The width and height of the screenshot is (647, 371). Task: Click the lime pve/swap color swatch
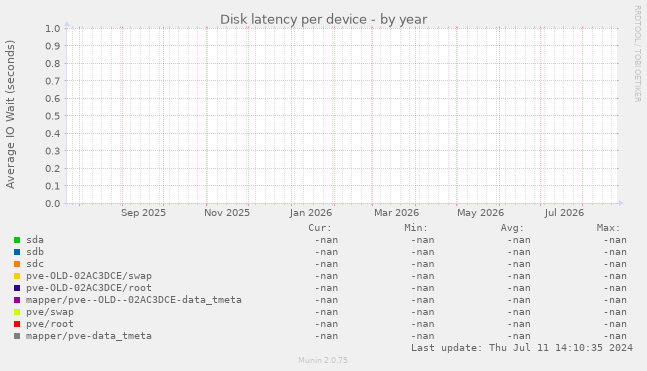click(17, 312)
